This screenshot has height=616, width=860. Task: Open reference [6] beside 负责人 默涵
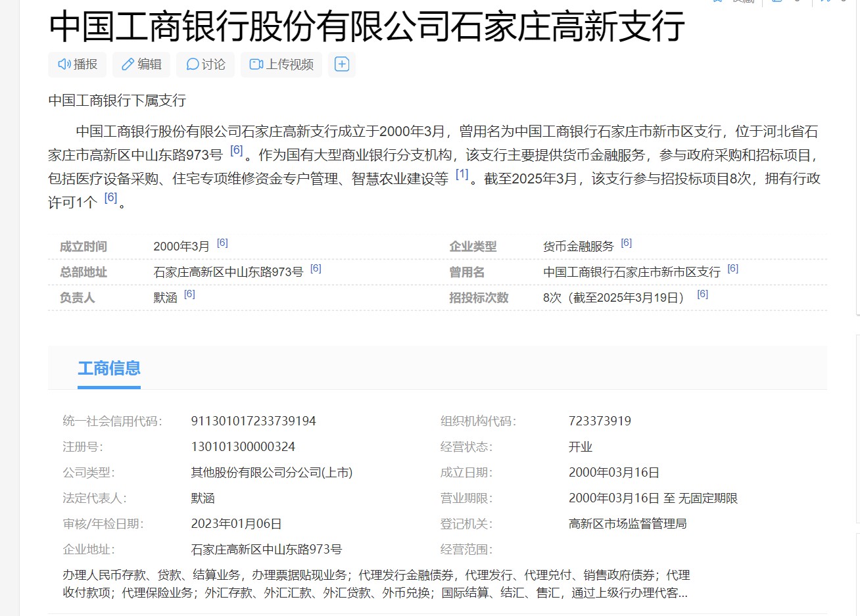pyautogui.click(x=189, y=295)
